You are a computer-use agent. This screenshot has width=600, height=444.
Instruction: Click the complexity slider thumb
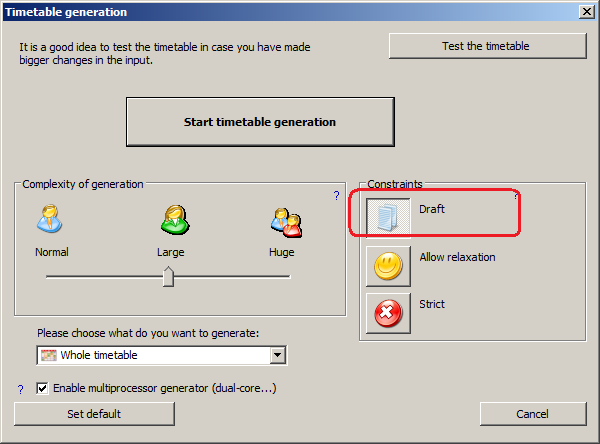pyautogui.click(x=168, y=276)
